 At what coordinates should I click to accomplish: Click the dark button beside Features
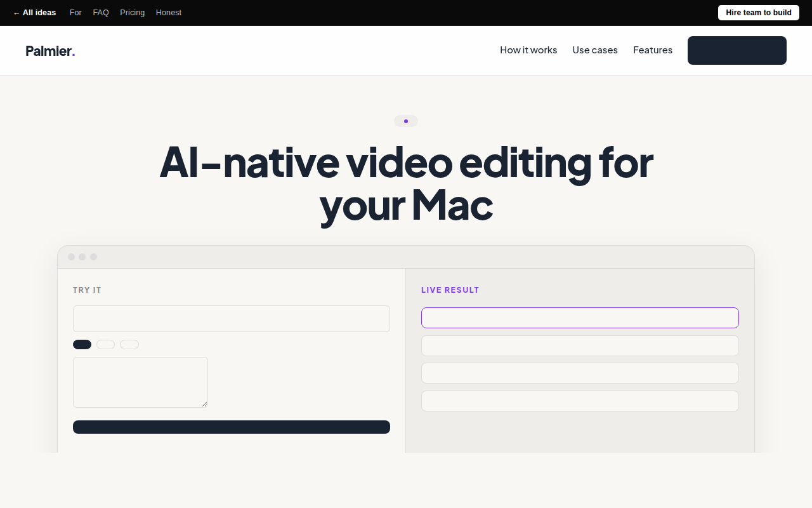point(737,50)
